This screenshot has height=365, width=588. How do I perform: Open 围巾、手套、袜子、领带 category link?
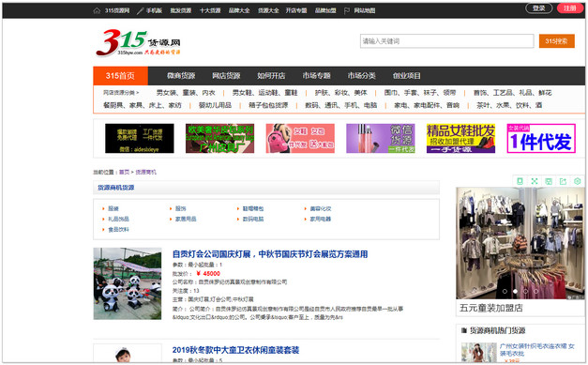pos(420,93)
